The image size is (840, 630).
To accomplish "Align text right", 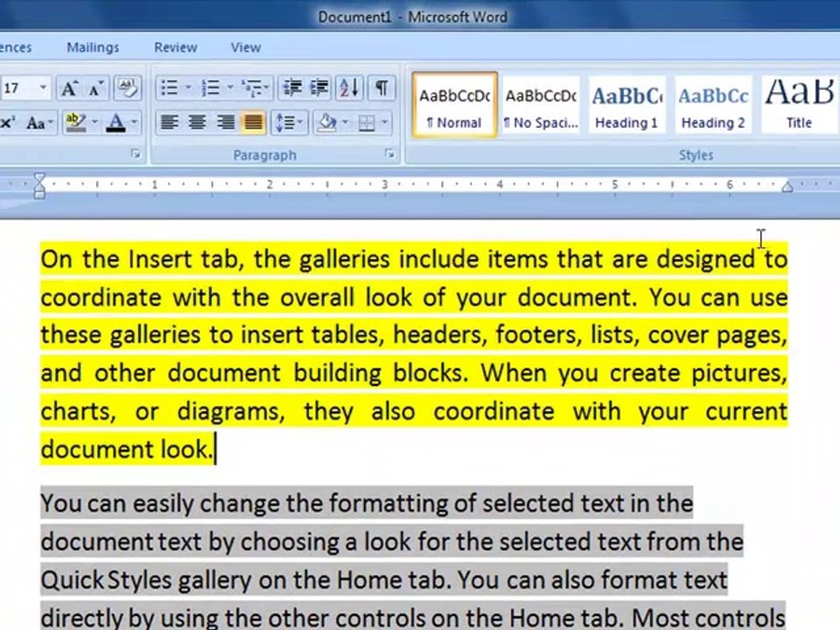I will pos(225,122).
